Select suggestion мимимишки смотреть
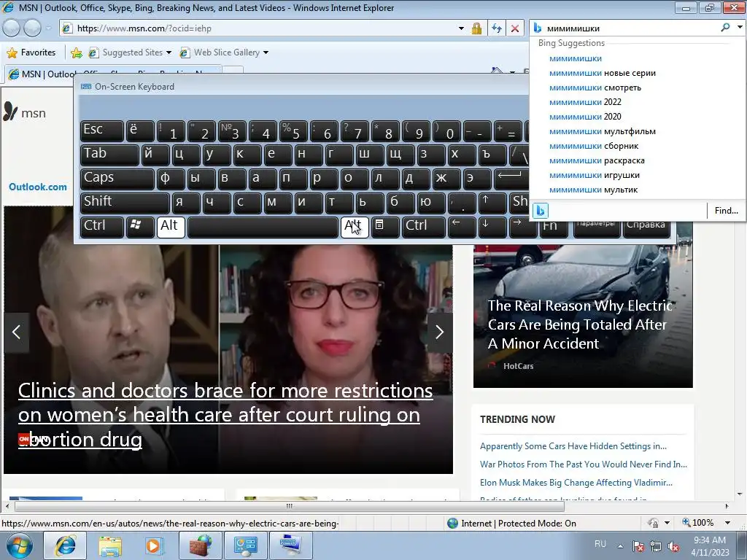This screenshot has height=560, width=747. click(595, 87)
